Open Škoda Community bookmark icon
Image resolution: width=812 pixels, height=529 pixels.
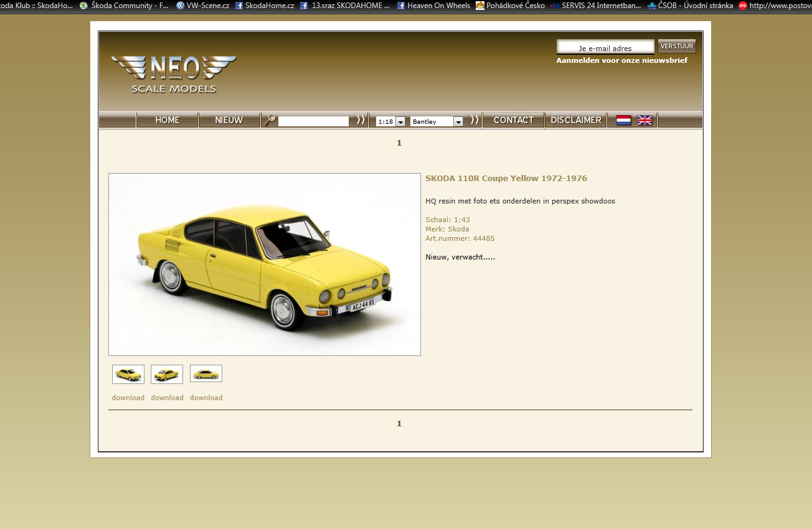(x=83, y=6)
